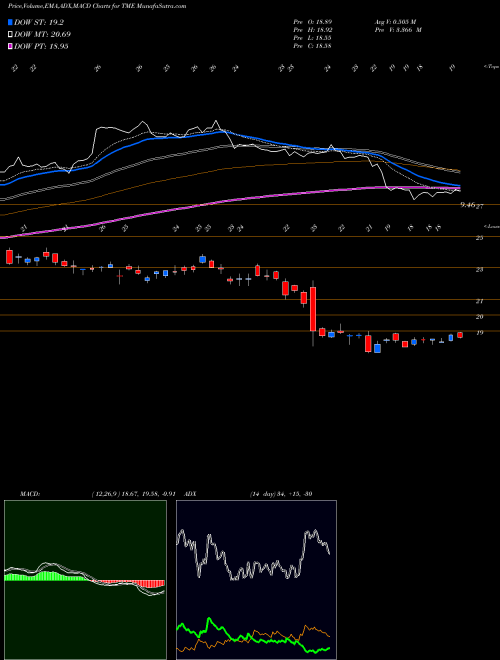
Task: Click the blue DOW ST legend swatch
Action: [x=10, y=22]
